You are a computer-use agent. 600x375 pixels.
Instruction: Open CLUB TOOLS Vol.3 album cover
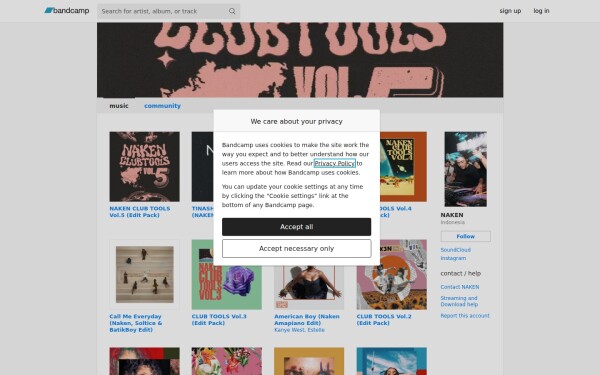click(x=227, y=274)
